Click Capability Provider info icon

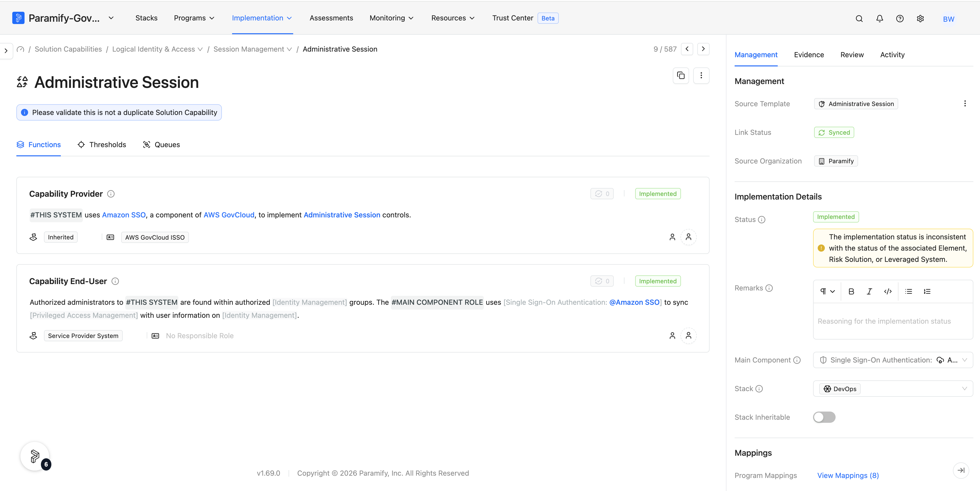click(111, 194)
